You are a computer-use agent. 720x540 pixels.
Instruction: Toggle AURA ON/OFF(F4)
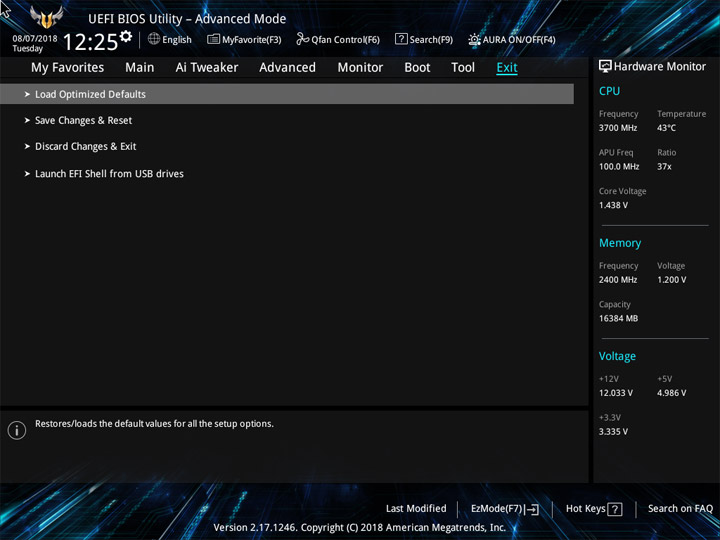coord(519,40)
